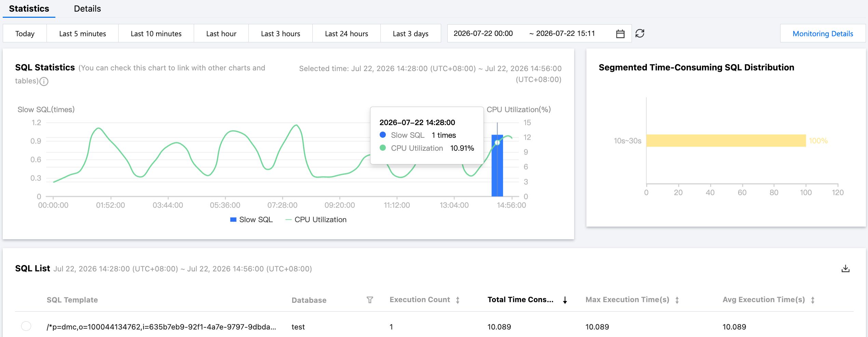Toggle CPU Utilization legend series visibility
The image size is (868, 337).
pyautogui.click(x=316, y=220)
